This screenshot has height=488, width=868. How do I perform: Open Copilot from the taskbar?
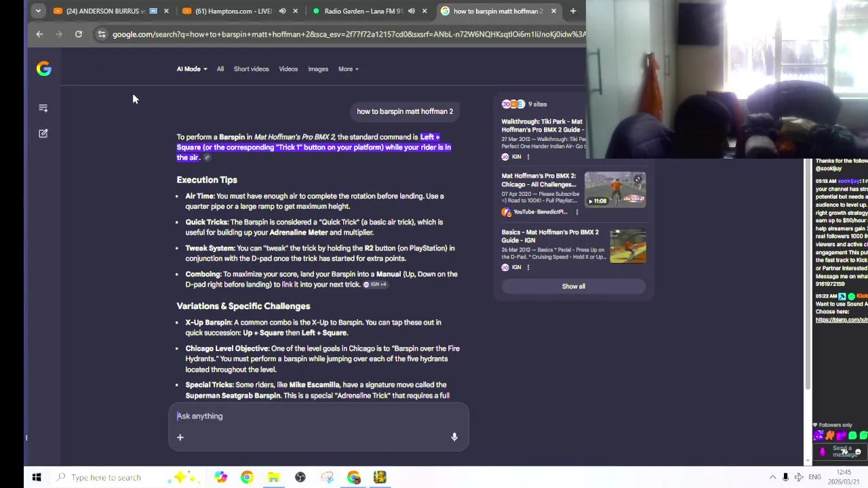221,477
